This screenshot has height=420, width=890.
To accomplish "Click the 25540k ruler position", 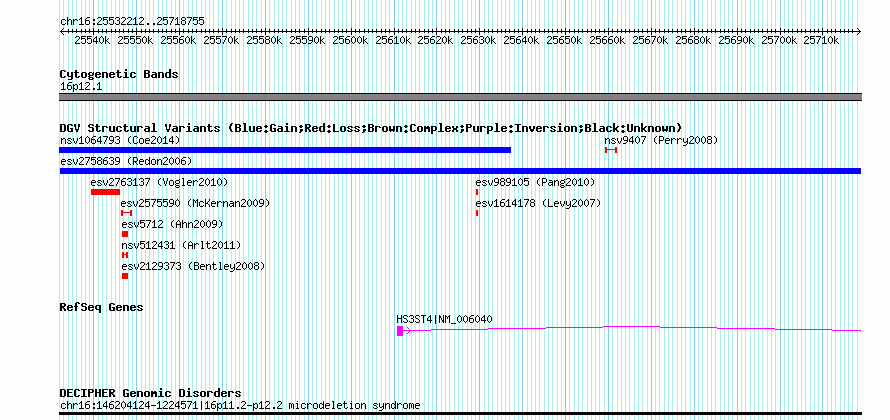I will pyautogui.click(x=93, y=41).
